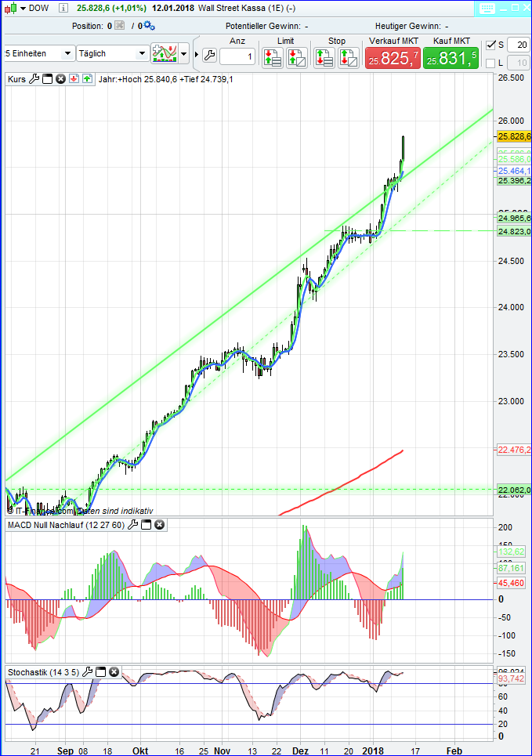
Task: Open the DOW instrument dropdown arrow
Action: point(22,8)
